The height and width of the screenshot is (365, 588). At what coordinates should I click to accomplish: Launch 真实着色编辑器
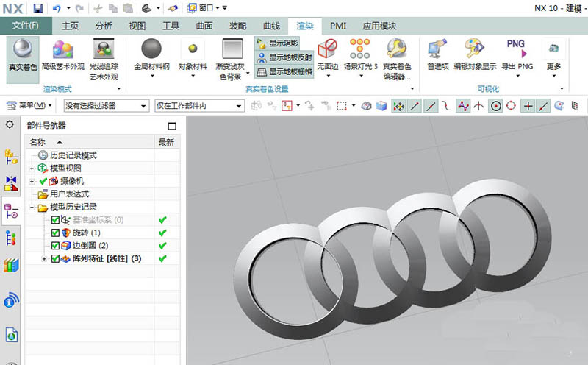397,60
